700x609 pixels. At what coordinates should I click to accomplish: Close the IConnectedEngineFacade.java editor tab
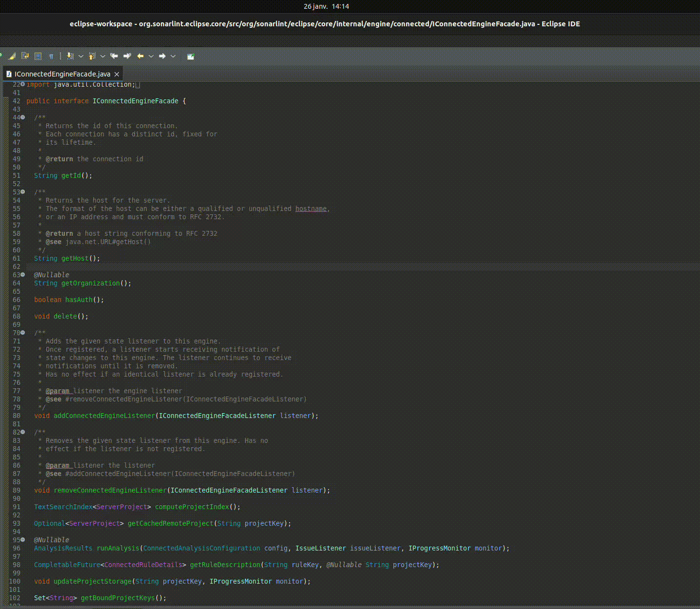point(117,74)
